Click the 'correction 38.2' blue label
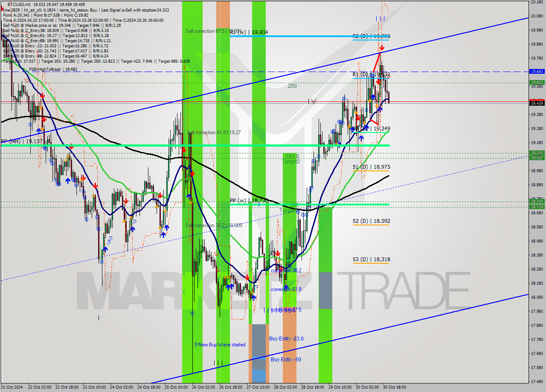The image size is (546, 392). (286, 270)
